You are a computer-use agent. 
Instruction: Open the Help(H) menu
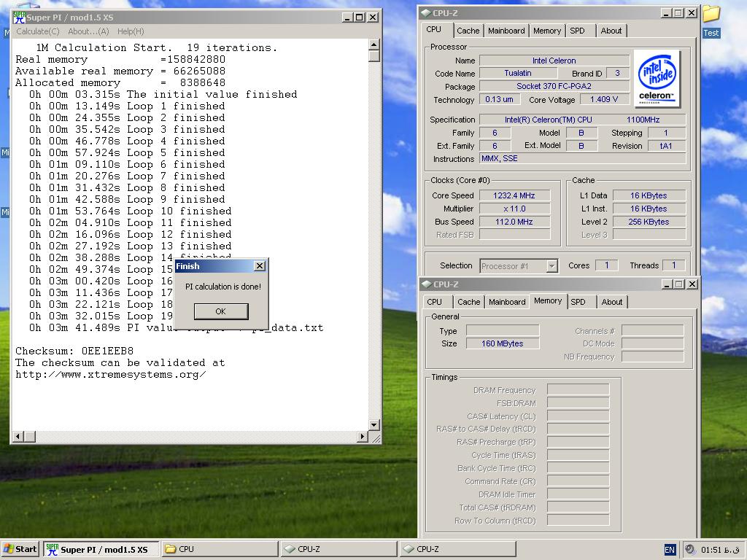(131, 31)
